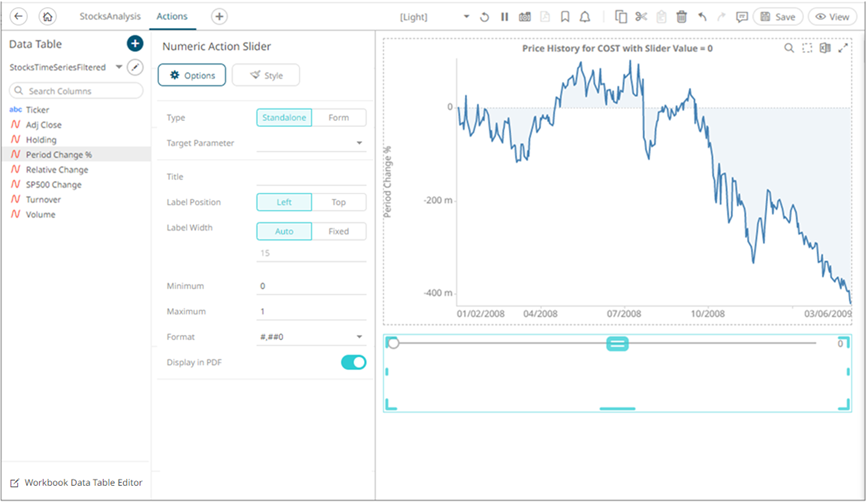Click the Save button

777,17
